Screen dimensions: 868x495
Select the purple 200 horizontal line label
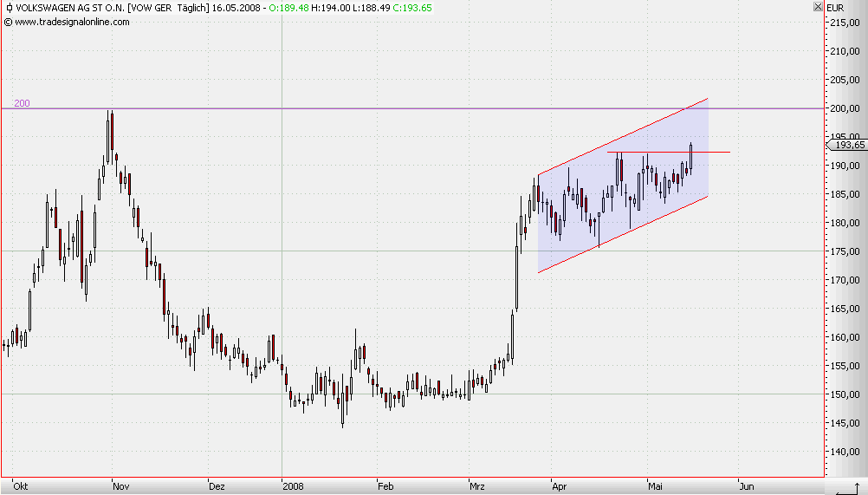22,103
